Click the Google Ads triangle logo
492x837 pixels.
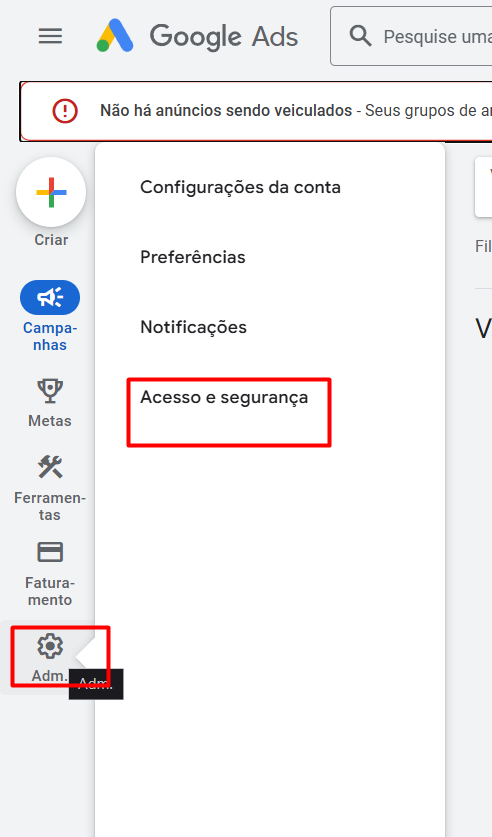pyautogui.click(x=115, y=36)
